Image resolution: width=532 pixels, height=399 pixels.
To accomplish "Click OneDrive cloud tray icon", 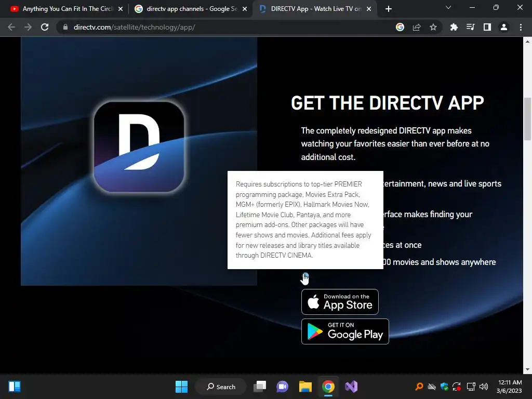I will 432,387.
